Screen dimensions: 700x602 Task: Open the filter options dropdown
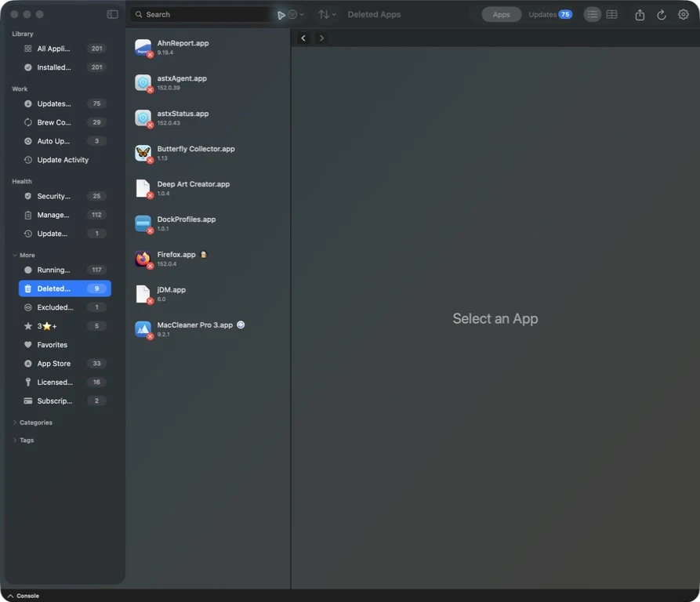tap(296, 14)
